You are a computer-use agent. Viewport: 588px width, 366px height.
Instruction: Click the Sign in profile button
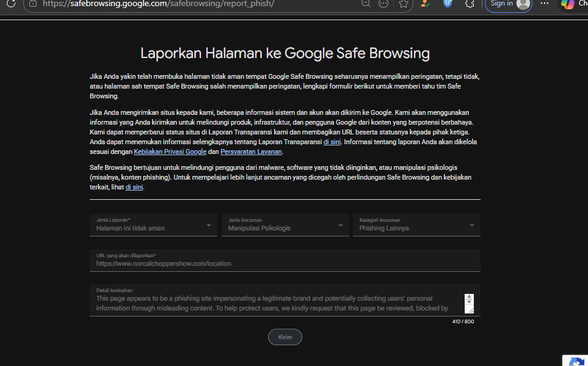[509, 4]
